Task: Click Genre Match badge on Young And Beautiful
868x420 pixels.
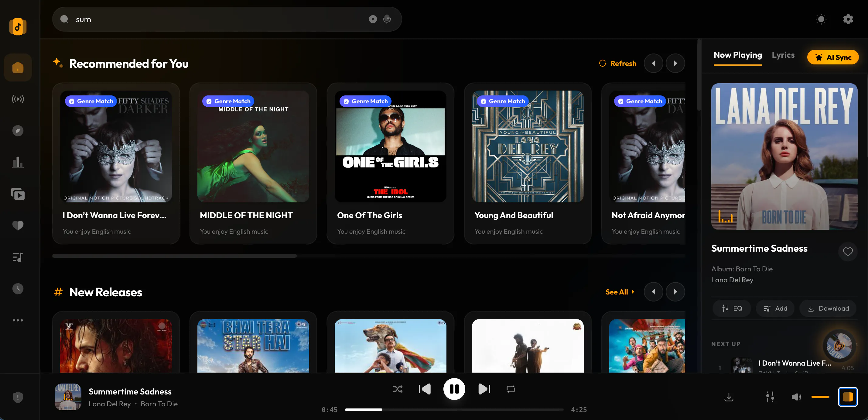Action: click(502, 101)
